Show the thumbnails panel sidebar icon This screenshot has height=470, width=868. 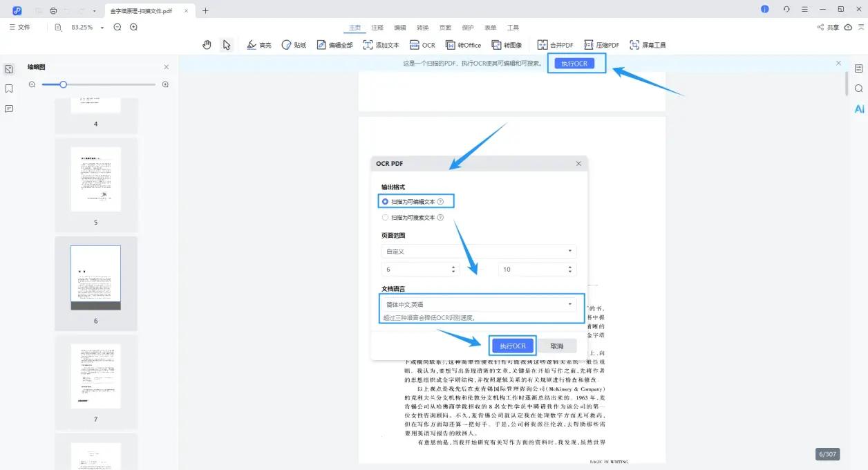pyautogui.click(x=9, y=69)
